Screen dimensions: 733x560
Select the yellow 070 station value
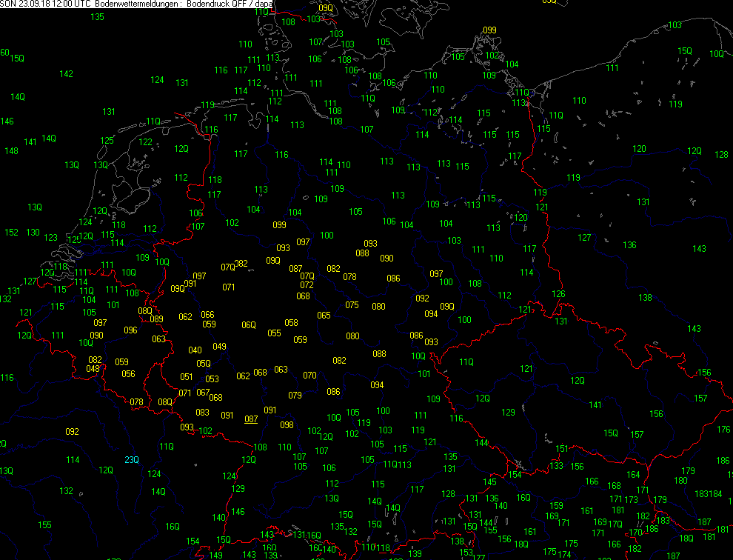[x=309, y=376]
